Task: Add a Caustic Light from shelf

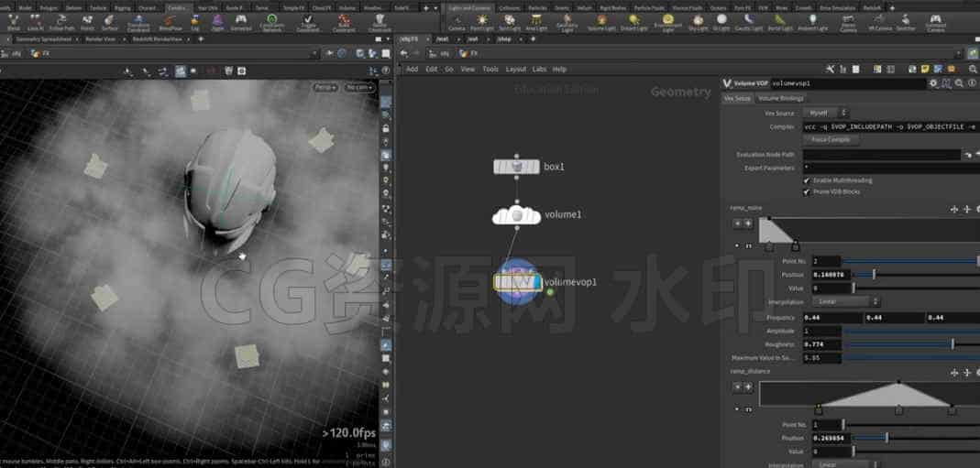Action: point(747,23)
